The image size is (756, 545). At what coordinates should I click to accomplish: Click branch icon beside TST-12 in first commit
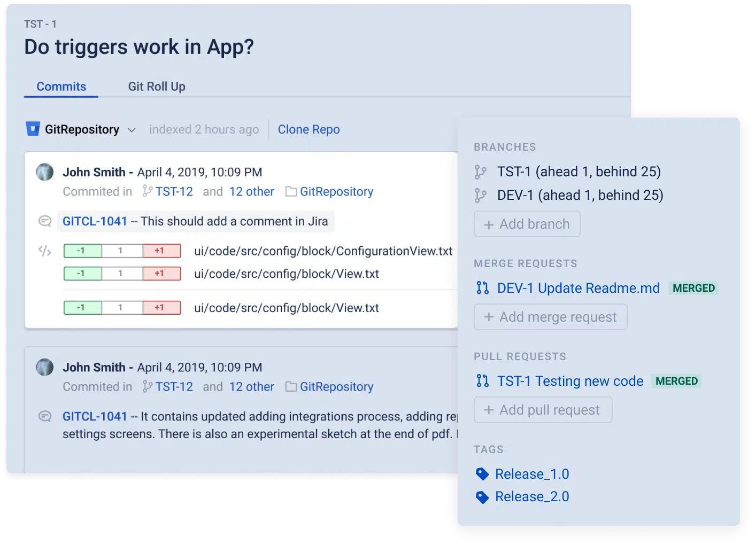click(148, 191)
